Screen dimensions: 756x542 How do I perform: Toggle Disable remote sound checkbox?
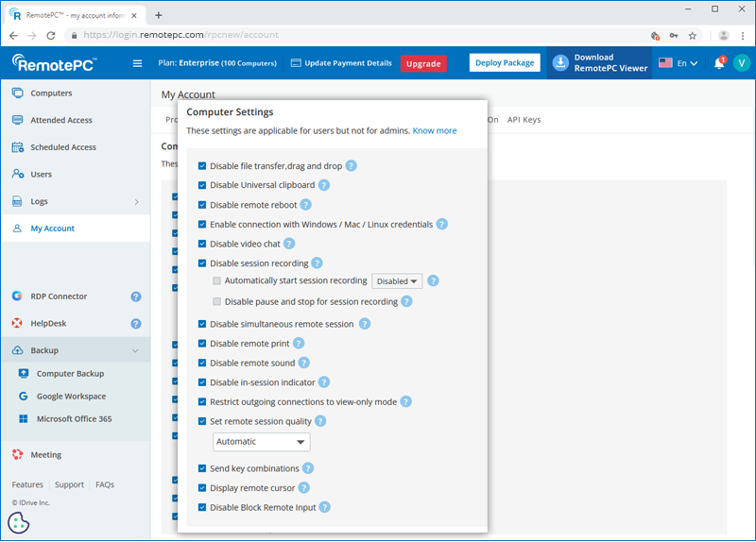(202, 363)
